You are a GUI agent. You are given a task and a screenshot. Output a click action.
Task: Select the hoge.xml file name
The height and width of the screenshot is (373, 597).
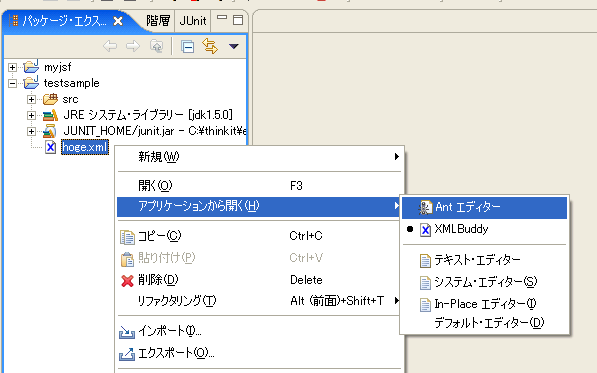click(x=85, y=147)
